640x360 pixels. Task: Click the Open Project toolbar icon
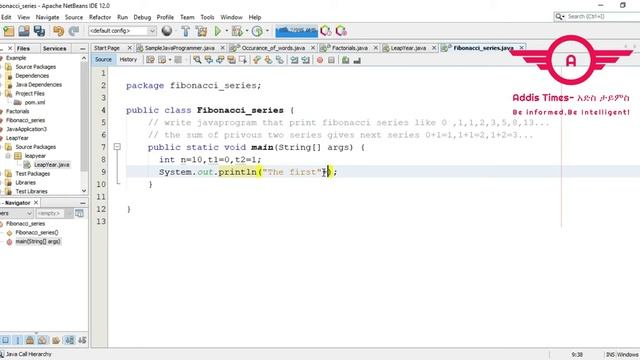point(24,31)
